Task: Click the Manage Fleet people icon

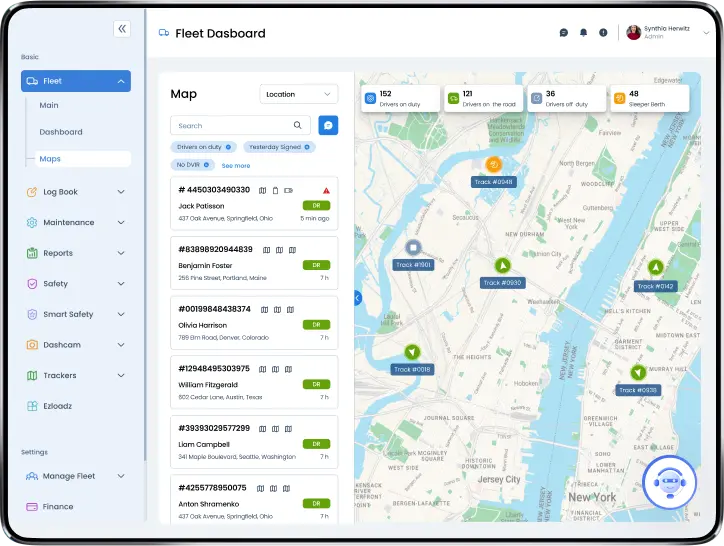Action: pyautogui.click(x=32, y=476)
